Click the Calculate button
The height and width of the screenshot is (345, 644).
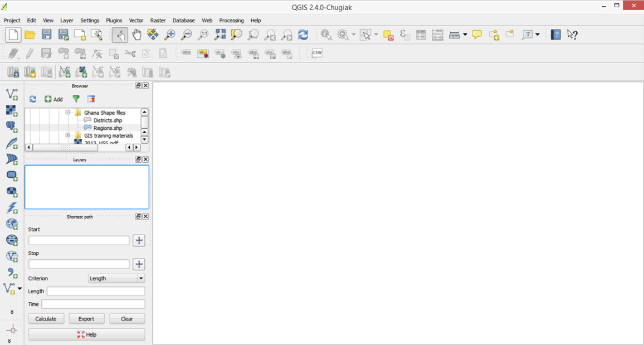pos(46,319)
